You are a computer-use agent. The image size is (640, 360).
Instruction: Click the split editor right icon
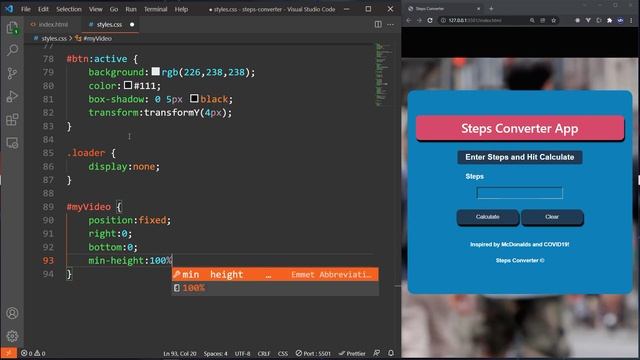click(x=378, y=24)
